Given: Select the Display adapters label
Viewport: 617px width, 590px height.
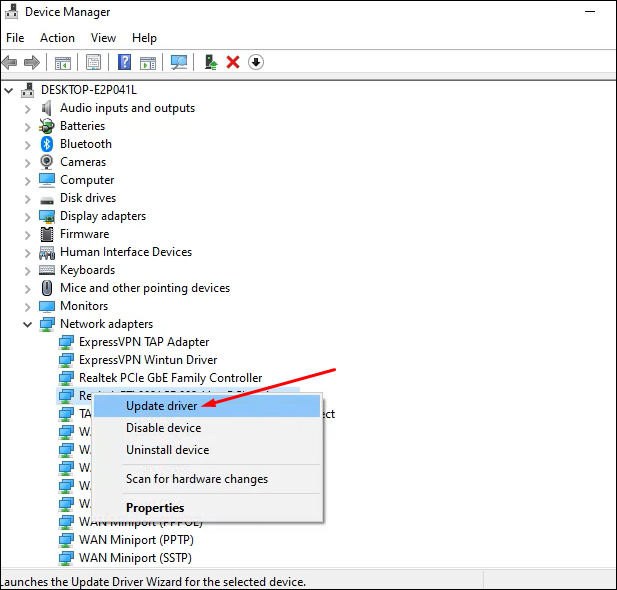Looking at the screenshot, I should [x=103, y=216].
